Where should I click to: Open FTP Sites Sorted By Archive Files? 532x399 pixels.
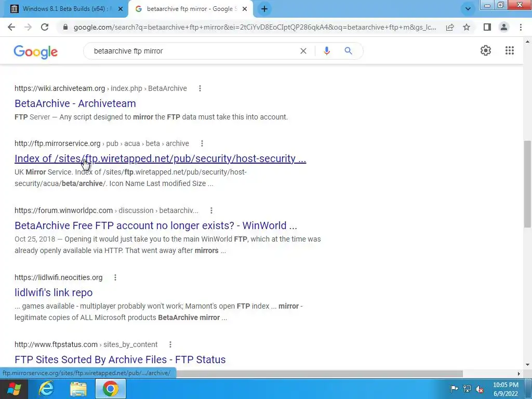click(x=120, y=360)
